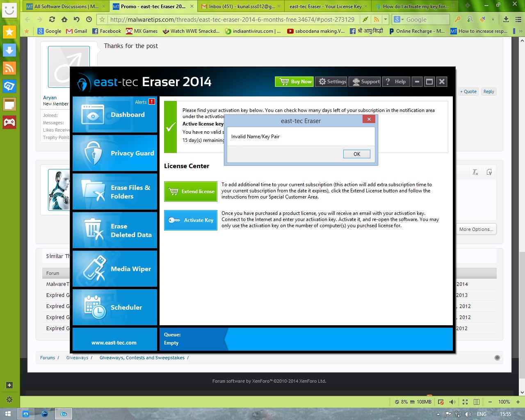
Task: Open the Help option in Eraser
Action: click(396, 82)
